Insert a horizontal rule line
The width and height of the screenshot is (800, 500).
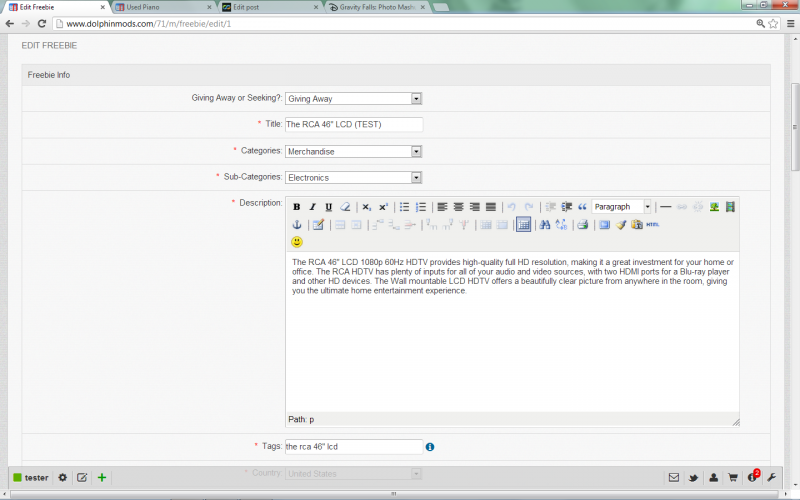[x=666, y=207]
